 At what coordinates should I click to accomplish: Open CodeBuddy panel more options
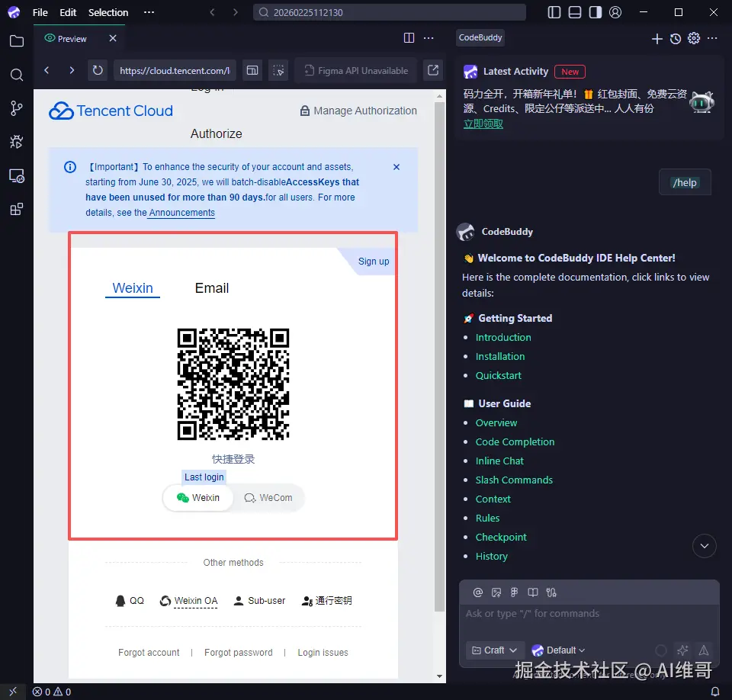coord(712,38)
